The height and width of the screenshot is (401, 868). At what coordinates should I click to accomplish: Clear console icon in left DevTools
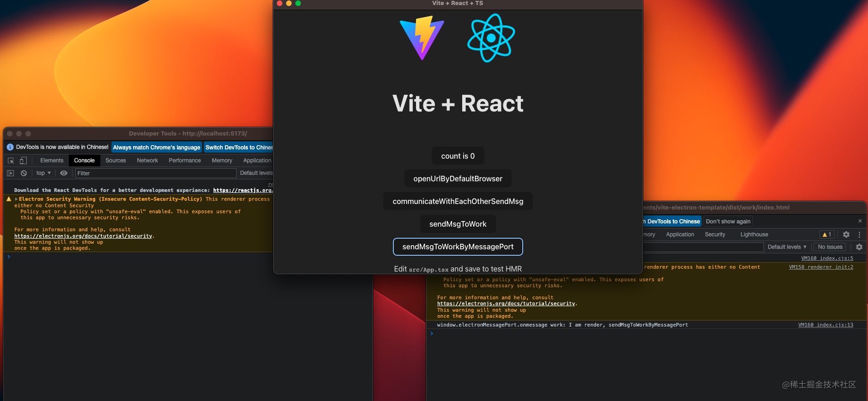(x=24, y=173)
